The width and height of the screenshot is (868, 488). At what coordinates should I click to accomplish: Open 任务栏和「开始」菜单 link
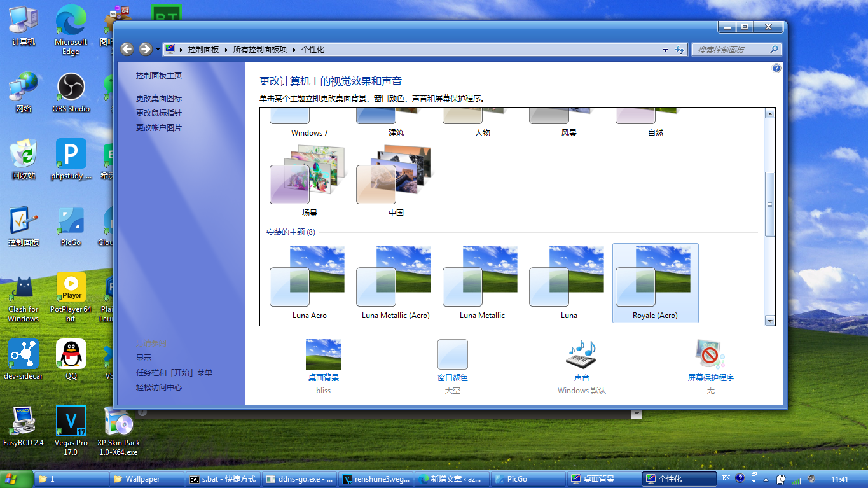point(174,373)
